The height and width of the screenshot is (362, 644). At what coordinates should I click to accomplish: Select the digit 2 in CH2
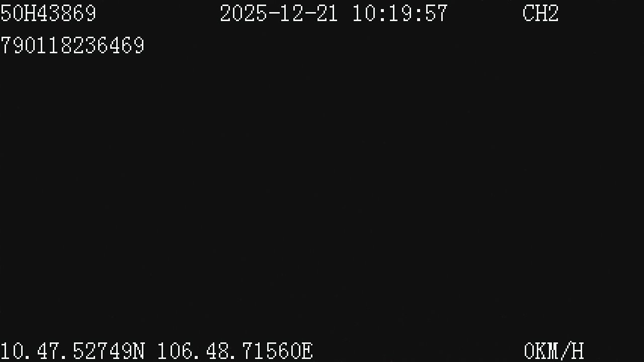[x=553, y=14]
